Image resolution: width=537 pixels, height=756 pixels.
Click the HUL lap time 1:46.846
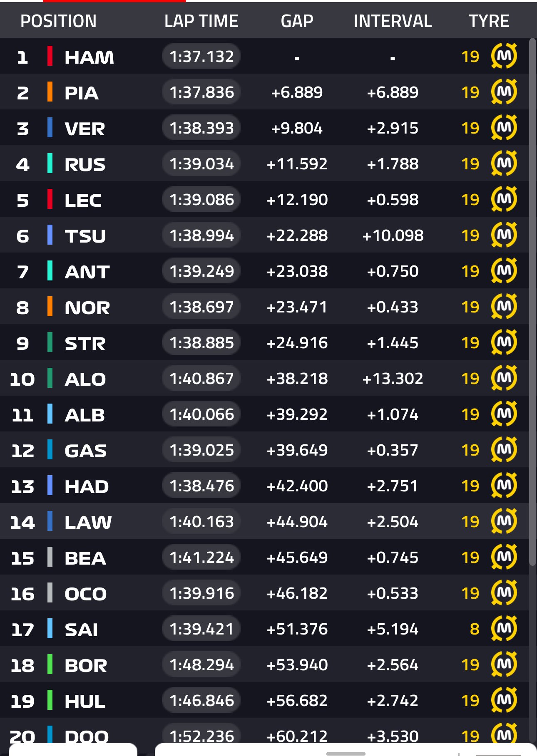(201, 700)
